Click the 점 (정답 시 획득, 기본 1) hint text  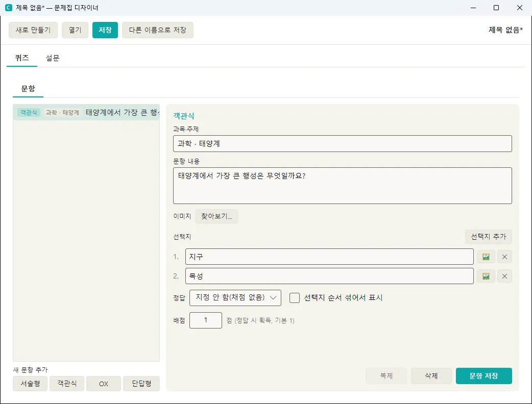click(260, 321)
